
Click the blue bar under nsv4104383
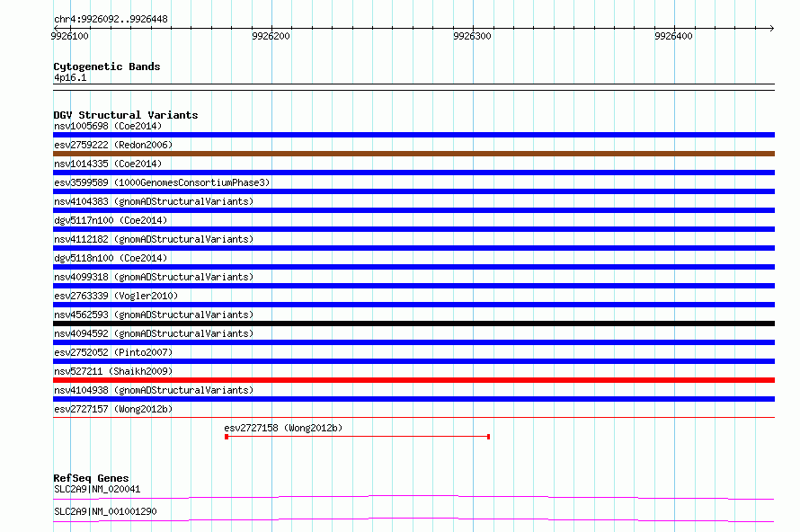pyautogui.click(x=413, y=210)
